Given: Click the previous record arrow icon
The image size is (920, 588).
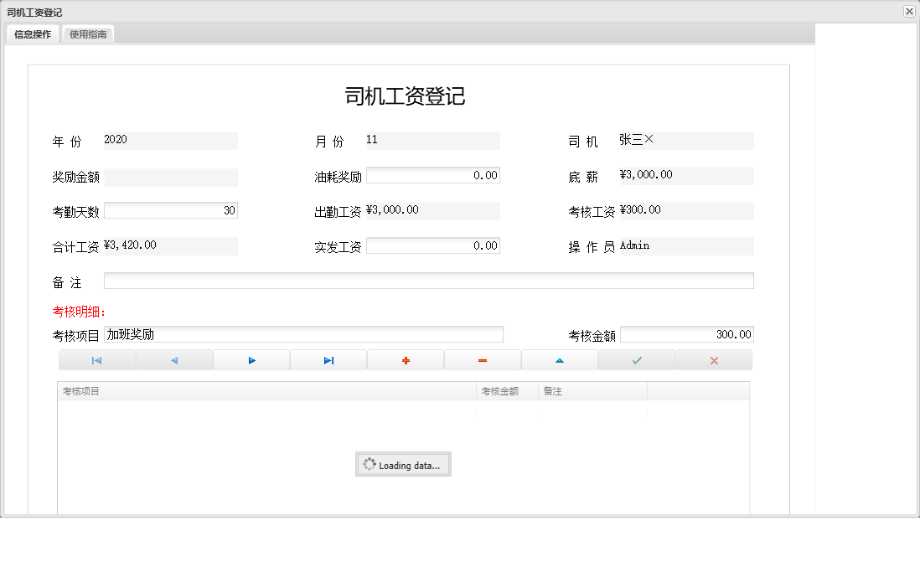Looking at the screenshot, I should 173,359.
